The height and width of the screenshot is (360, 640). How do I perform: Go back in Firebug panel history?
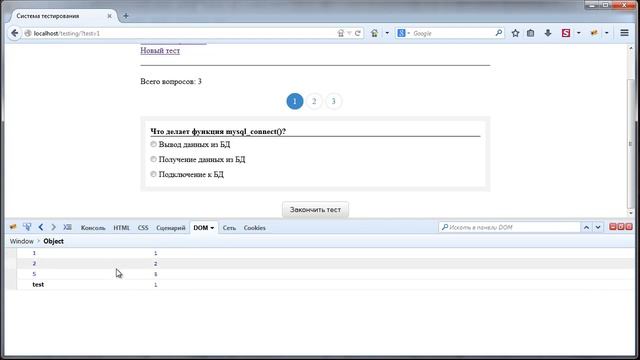(41, 227)
